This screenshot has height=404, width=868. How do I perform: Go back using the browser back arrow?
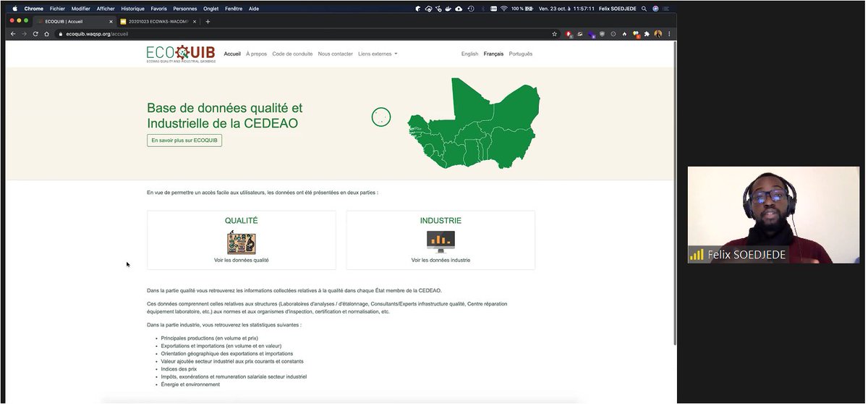[x=13, y=34]
